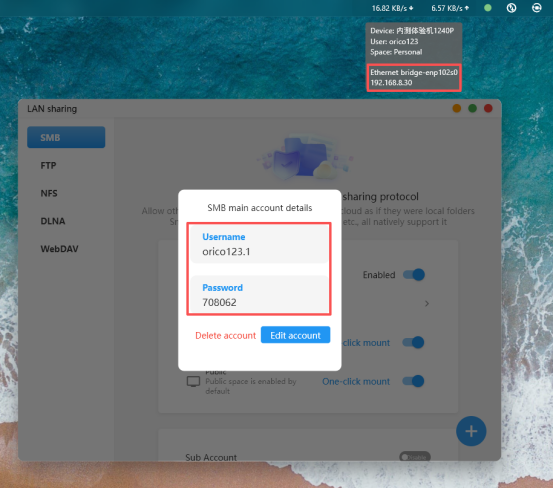Click the Delete account link
The height and width of the screenshot is (489, 553).
[x=225, y=335]
